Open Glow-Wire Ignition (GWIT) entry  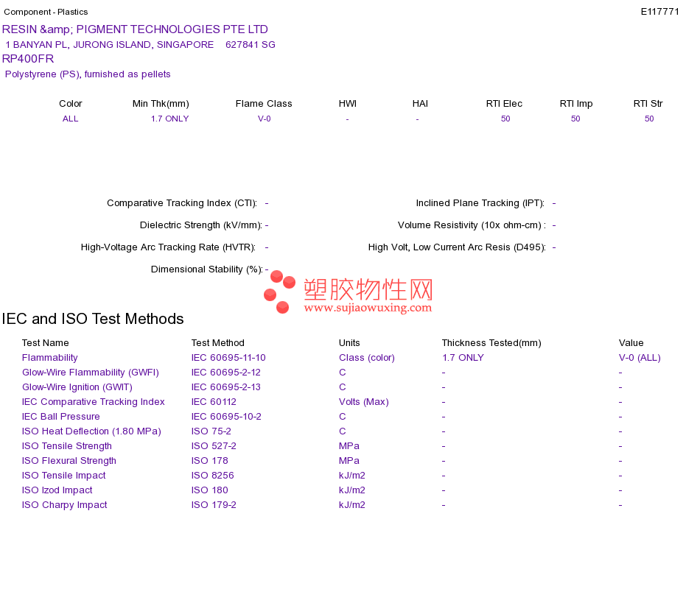[77, 387]
